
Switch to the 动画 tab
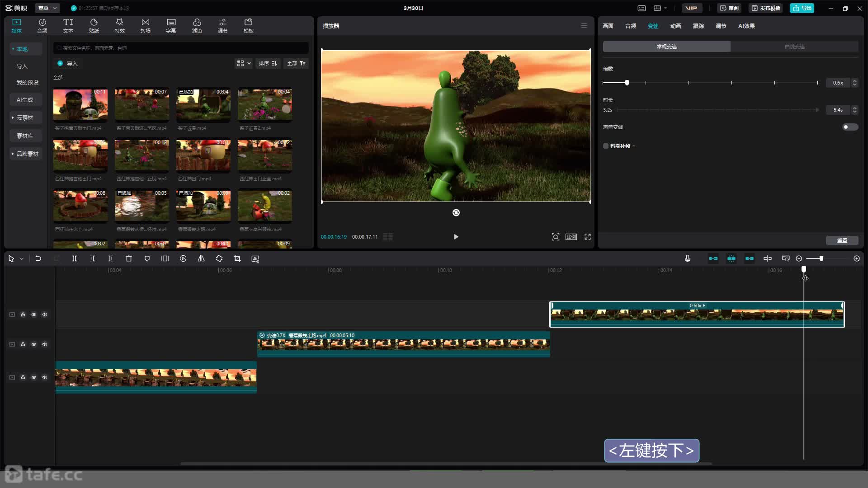tap(676, 26)
